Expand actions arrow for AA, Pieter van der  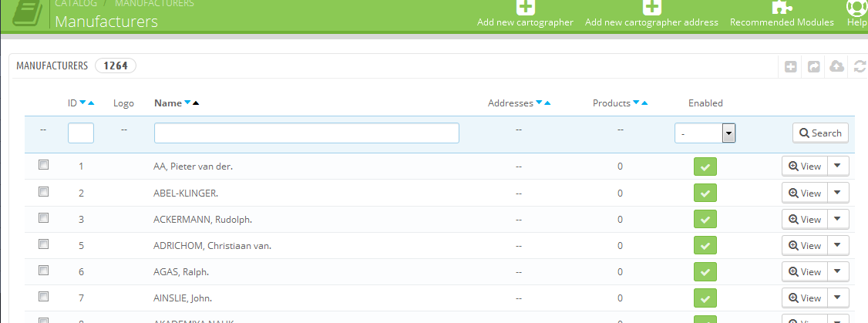pyautogui.click(x=838, y=166)
